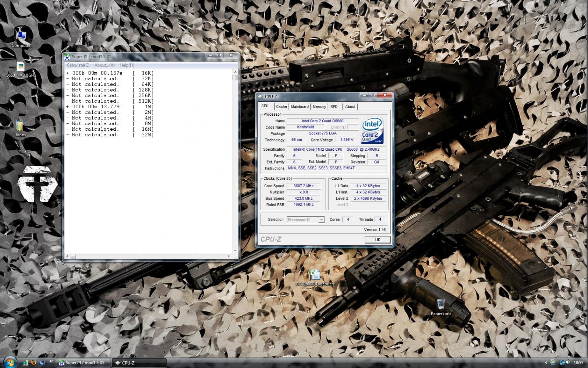Click Super PI horizontal scrollbar right arrow
588x368 pixels.
click(x=229, y=256)
